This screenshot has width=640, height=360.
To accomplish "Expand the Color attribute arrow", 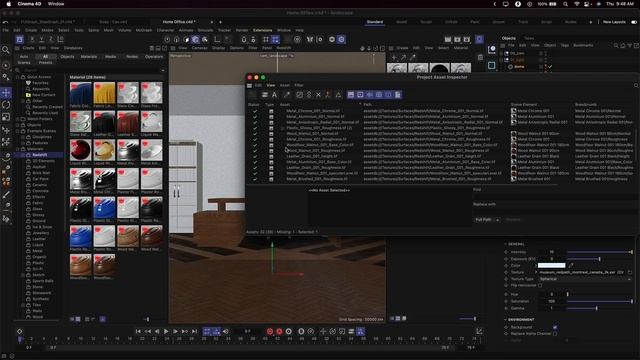I will tap(536, 265).
